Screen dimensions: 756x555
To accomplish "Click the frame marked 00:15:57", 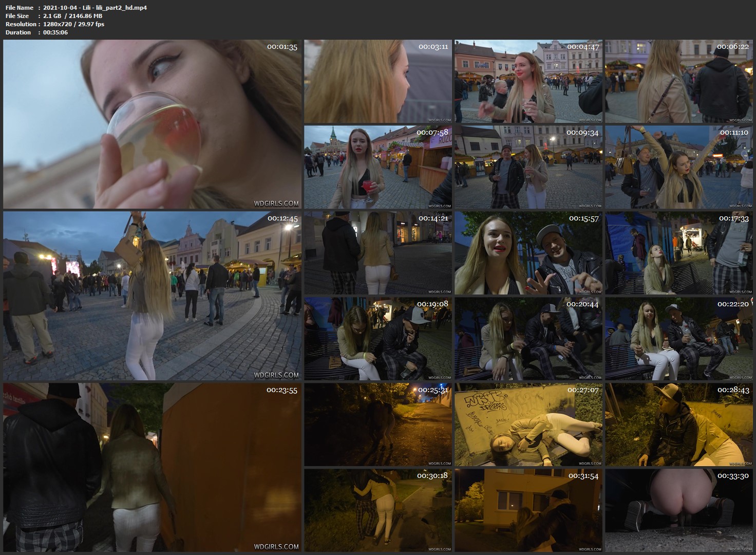I will pos(528,253).
